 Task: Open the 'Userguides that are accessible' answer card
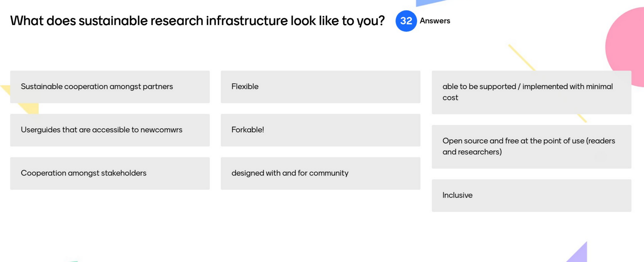pos(110,130)
